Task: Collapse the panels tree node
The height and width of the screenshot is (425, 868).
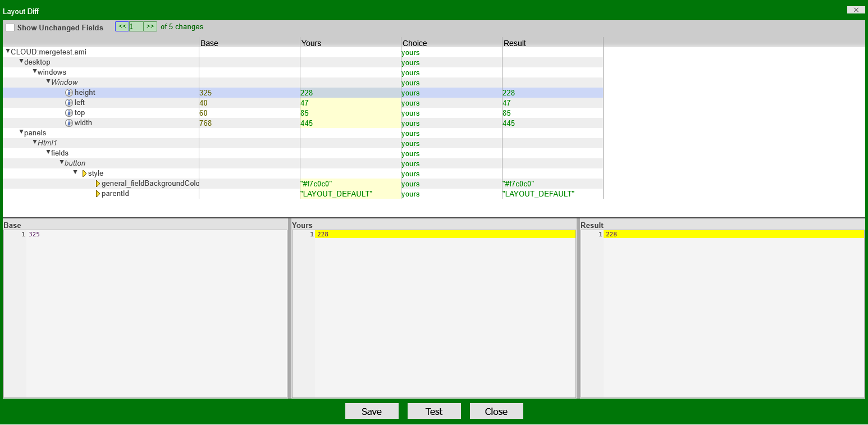Action: coord(21,132)
